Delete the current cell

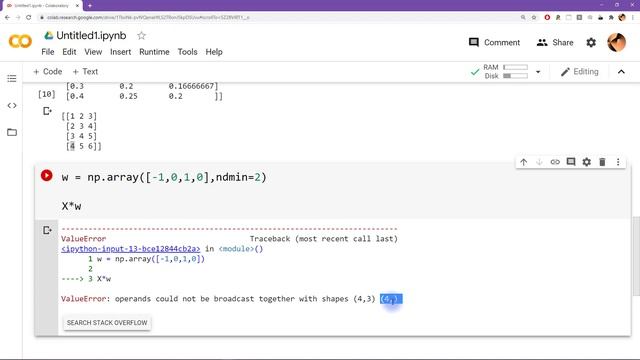point(602,162)
